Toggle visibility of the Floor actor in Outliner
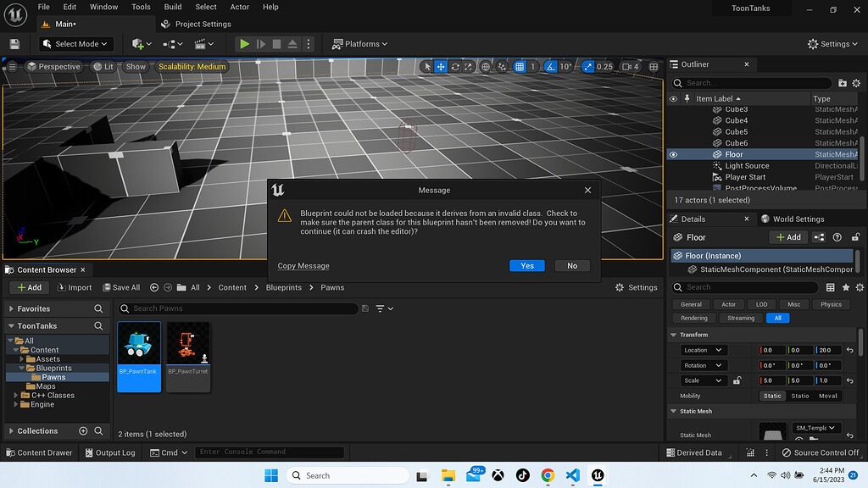Viewport: 868px width, 488px height. coord(672,154)
